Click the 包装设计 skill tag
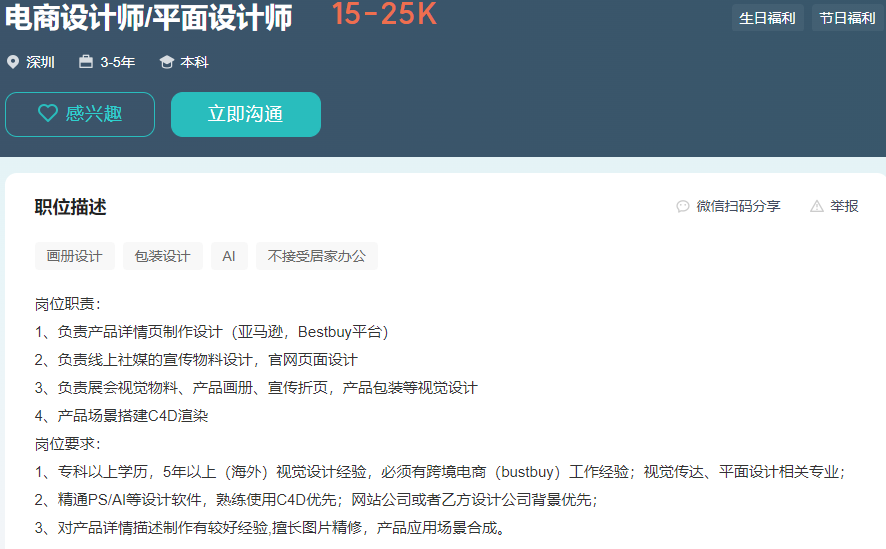Viewport: 886px width, 549px height. click(x=163, y=256)
